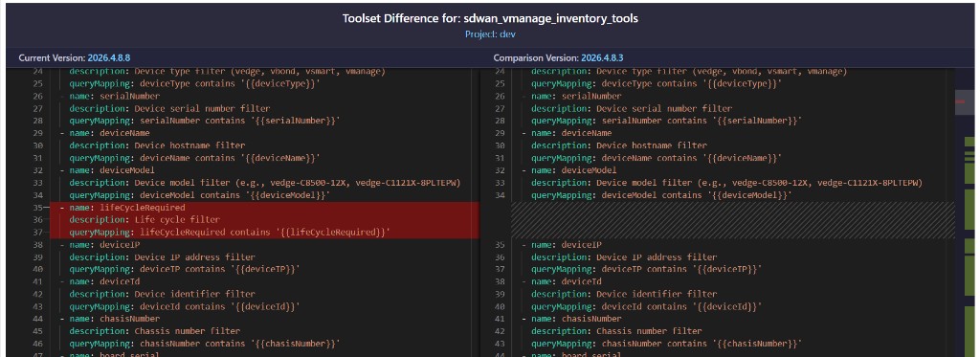Click queryMapping deviceType line 25 in Current pane
The width and height of the screenshot is (980, 357).
195,84
